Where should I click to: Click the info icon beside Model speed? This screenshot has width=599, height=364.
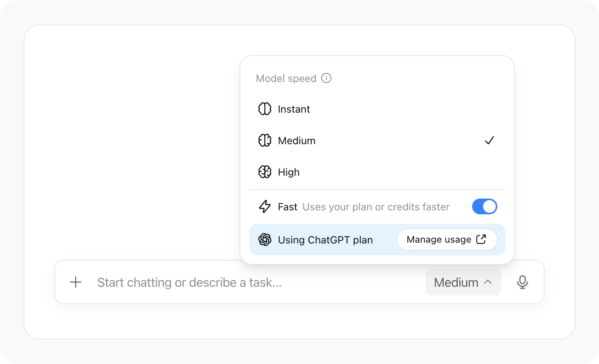[326, 78]
